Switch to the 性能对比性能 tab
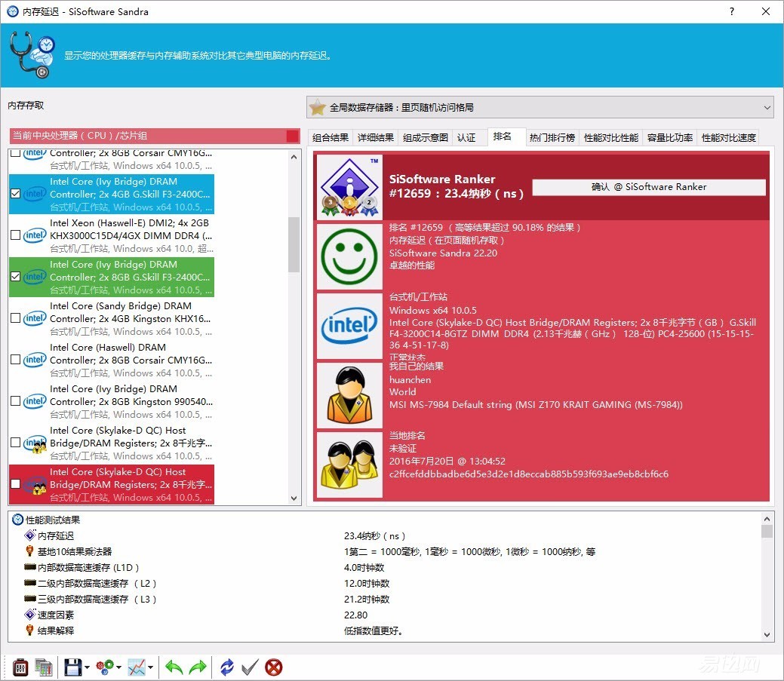The image size is (784, 681). (611, 137)
